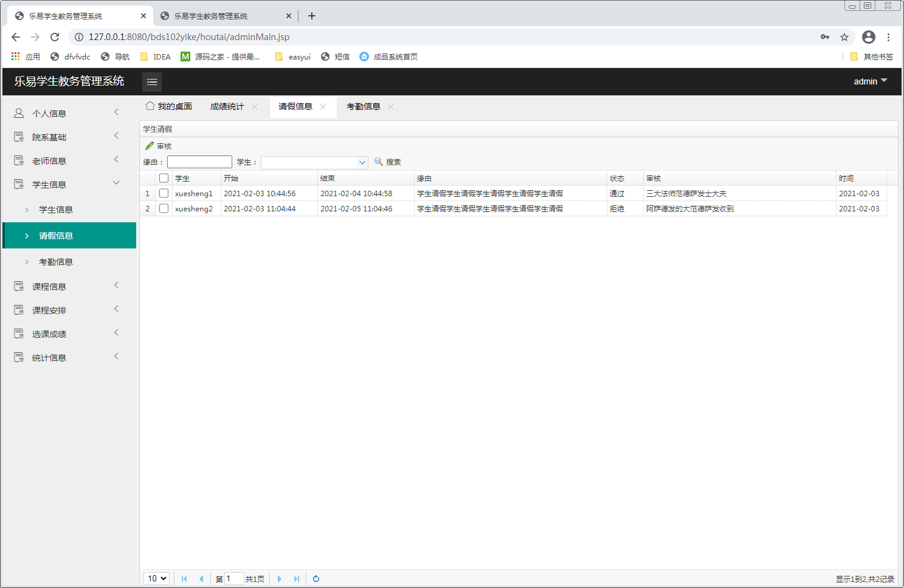Sort by the 开始 column header
This screenshot has width=904, height=588.
tap(269, 178)
